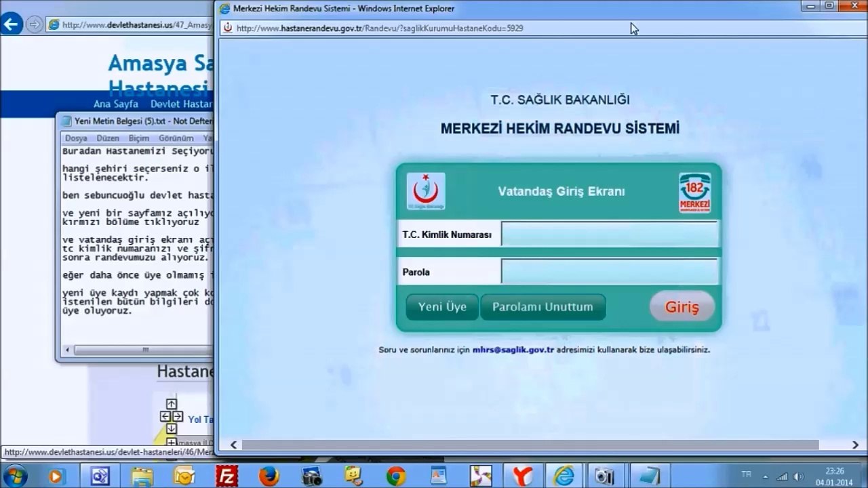The height and width of the screenshot is (488, 868).
Task: Click the 23:26 clock in system tray
Action: pyautogui.click(x=835, y=471)
